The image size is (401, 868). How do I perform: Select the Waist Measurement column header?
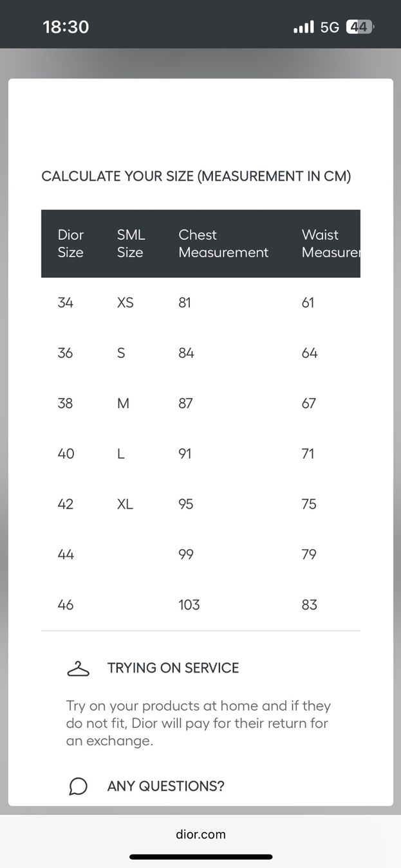click(331, 244)
